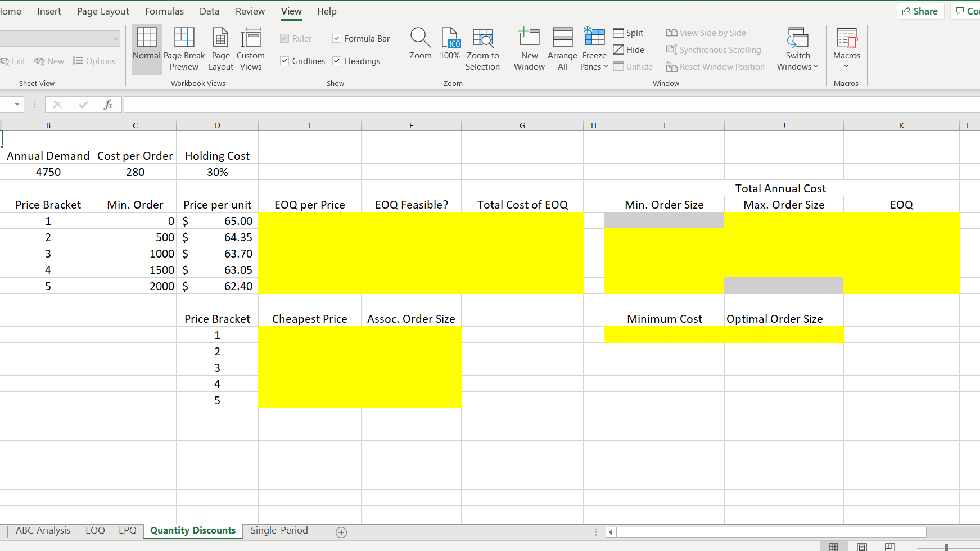Click the formula Enter checkmark icon
Image resolution: width=980 pixels, height=551 pixels.
tap(83, 105)
